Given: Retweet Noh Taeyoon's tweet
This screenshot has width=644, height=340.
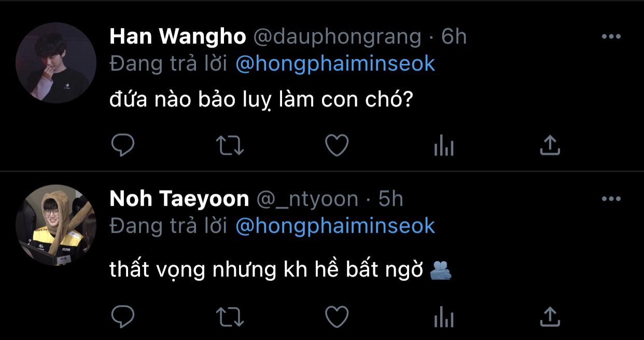Looking at the screenshot, I should coord(229,317).
